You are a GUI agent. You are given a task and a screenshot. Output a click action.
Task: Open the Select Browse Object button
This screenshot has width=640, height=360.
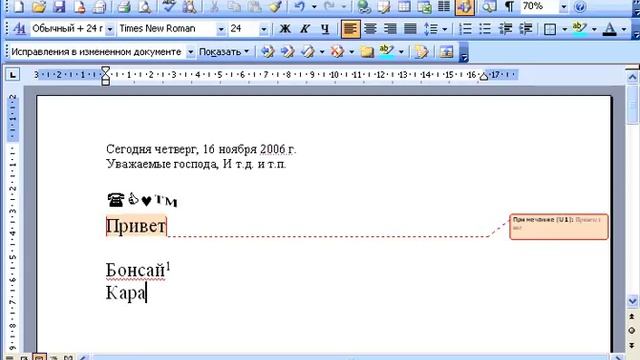(632, 330)
